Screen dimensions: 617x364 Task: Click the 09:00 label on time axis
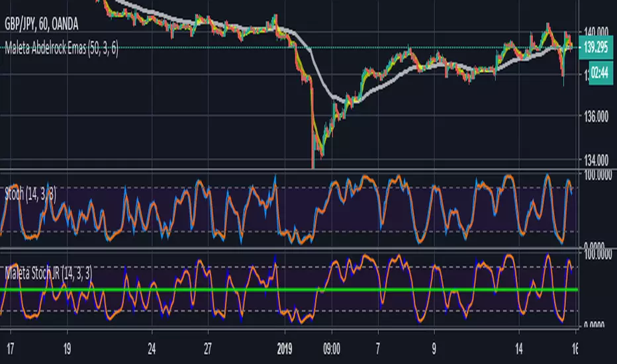[x=331, y=349]
